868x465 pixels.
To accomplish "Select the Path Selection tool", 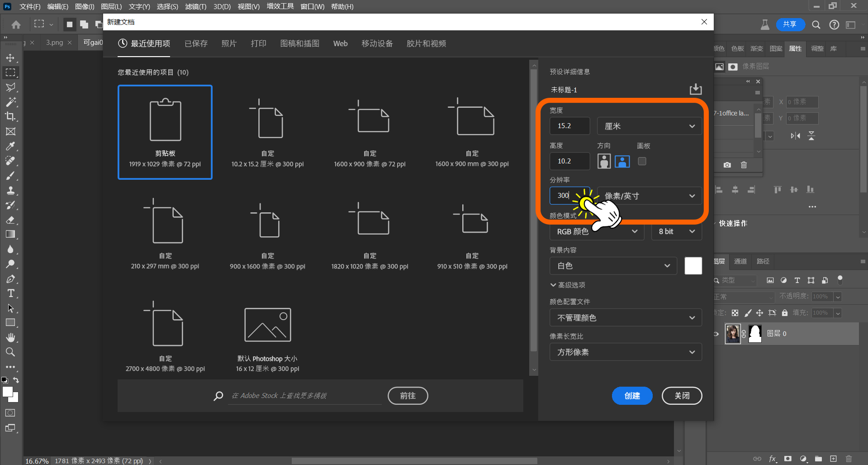I will (10, 308).
